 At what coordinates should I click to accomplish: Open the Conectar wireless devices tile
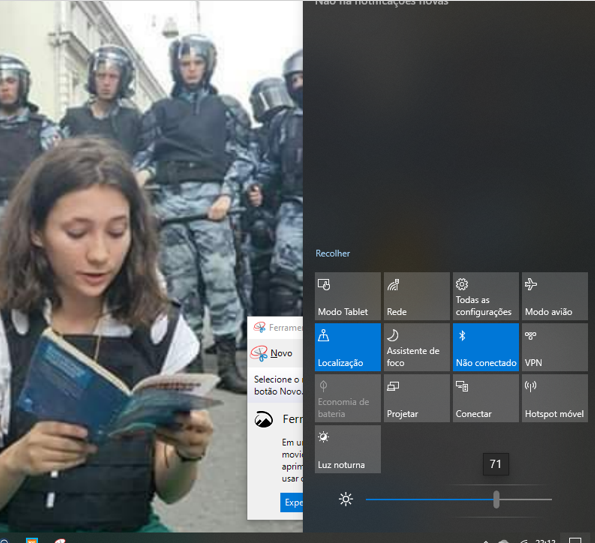[486, 398]
